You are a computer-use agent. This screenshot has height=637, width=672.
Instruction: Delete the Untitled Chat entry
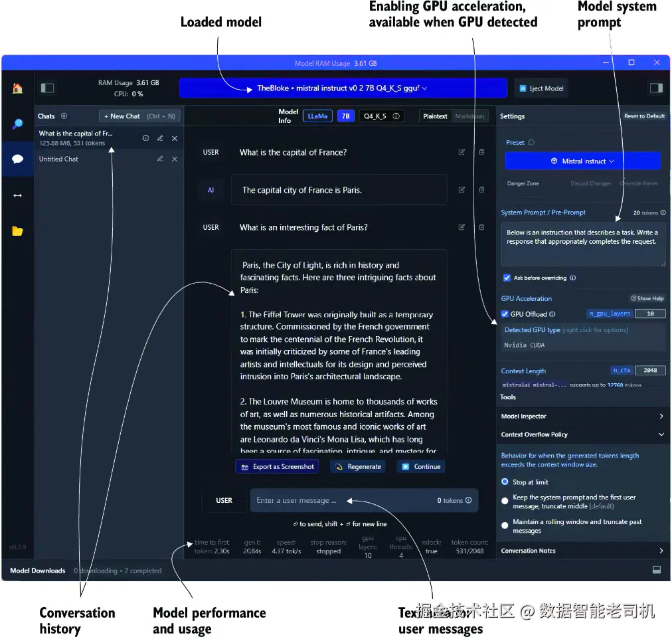click(175, 159)
